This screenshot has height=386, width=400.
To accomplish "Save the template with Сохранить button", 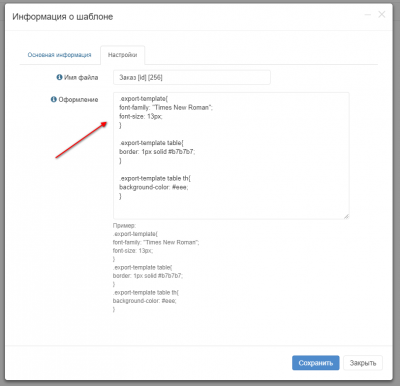I will (x=316, y=363).
